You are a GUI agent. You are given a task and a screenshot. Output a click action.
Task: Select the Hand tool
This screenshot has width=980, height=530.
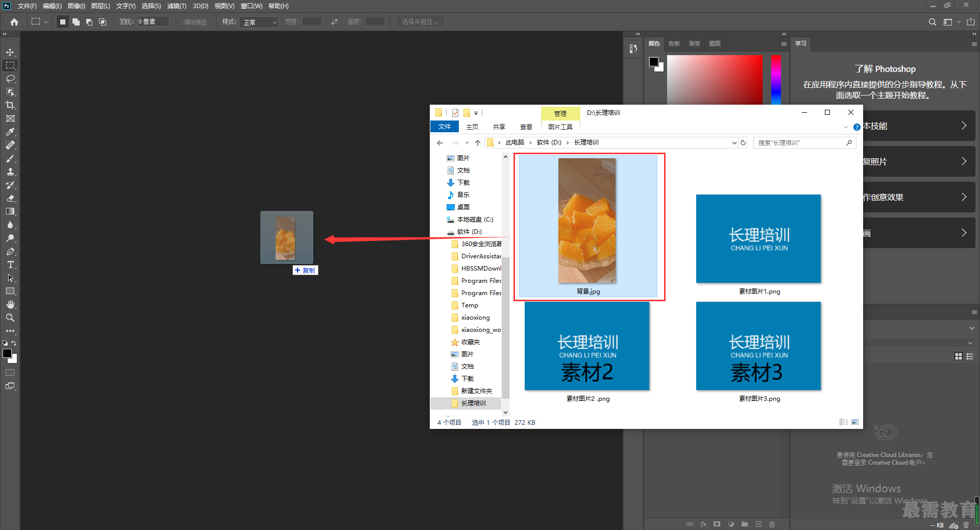[10, 304]
